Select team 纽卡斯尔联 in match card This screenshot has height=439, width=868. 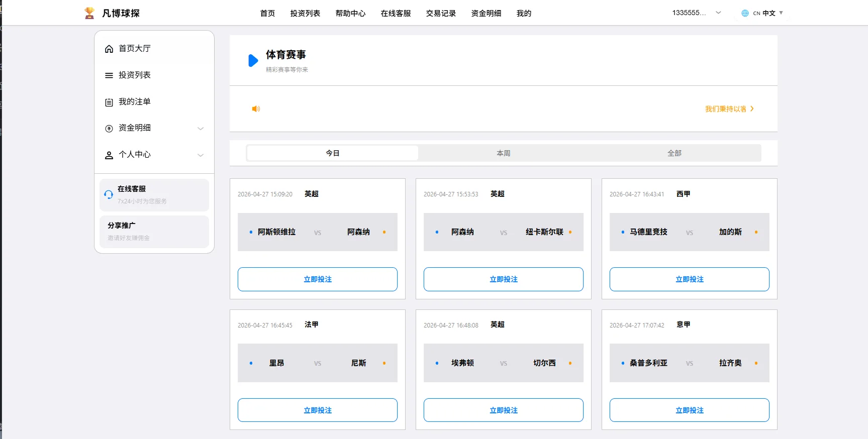click(544, 232)
